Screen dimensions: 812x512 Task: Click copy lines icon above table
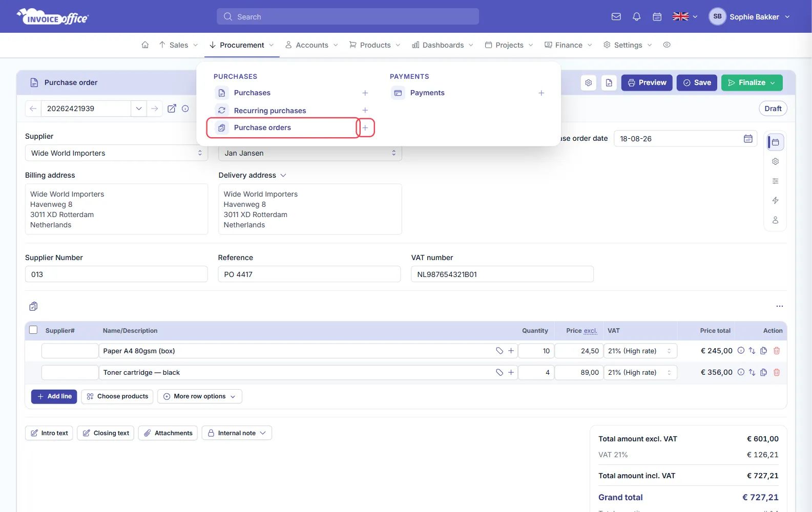coord(33,306)
